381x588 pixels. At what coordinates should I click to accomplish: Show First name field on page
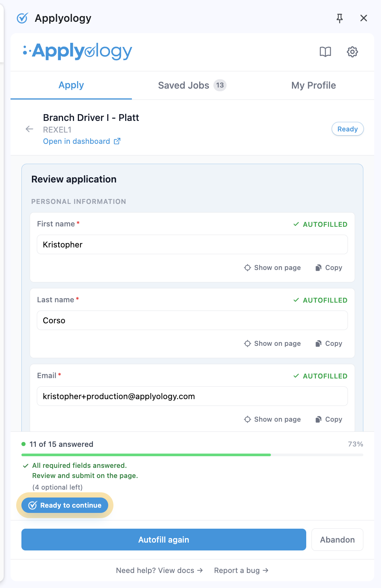tap(272, 268)
